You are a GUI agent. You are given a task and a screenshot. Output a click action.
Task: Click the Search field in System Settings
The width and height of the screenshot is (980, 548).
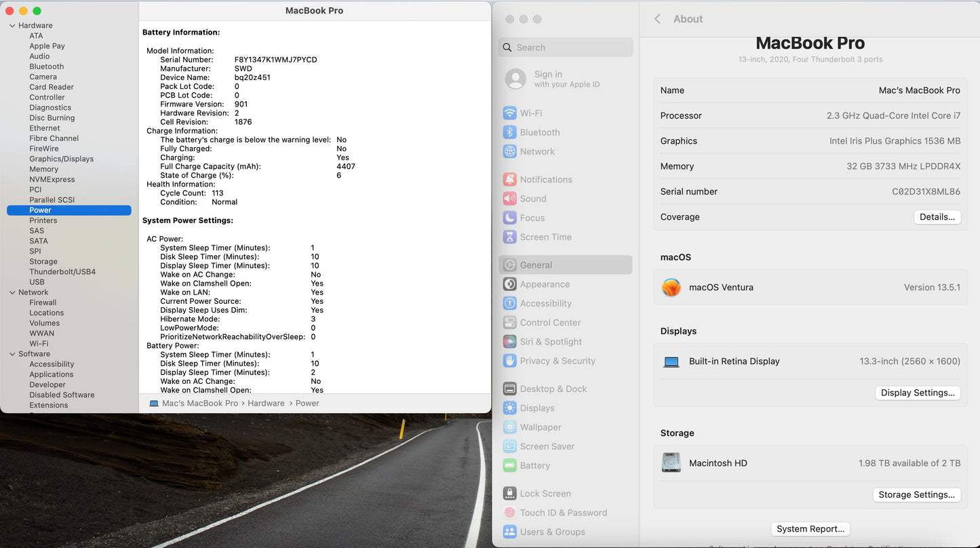pyautogui.click(x=565, y=47)
